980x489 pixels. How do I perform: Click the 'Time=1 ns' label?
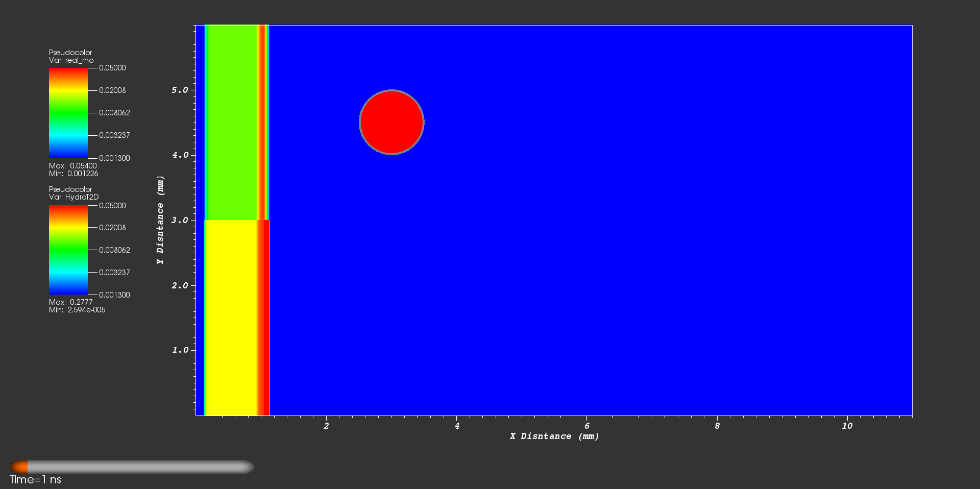click(x=35, y=480)
